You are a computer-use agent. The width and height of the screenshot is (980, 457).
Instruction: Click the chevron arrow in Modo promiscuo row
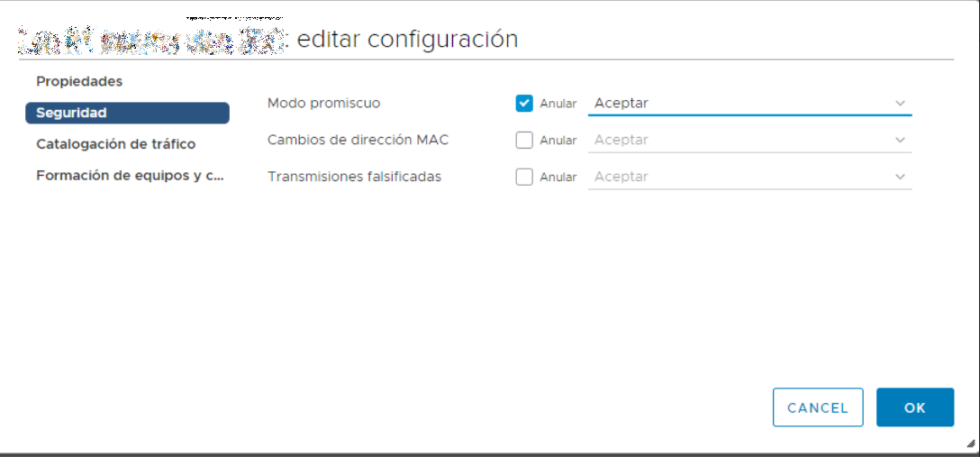900,103
